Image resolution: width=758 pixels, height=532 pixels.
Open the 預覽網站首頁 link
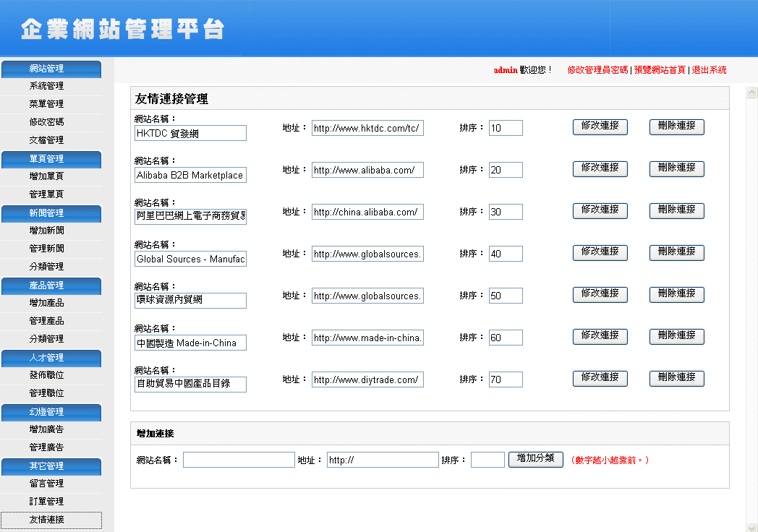(660, 70)
